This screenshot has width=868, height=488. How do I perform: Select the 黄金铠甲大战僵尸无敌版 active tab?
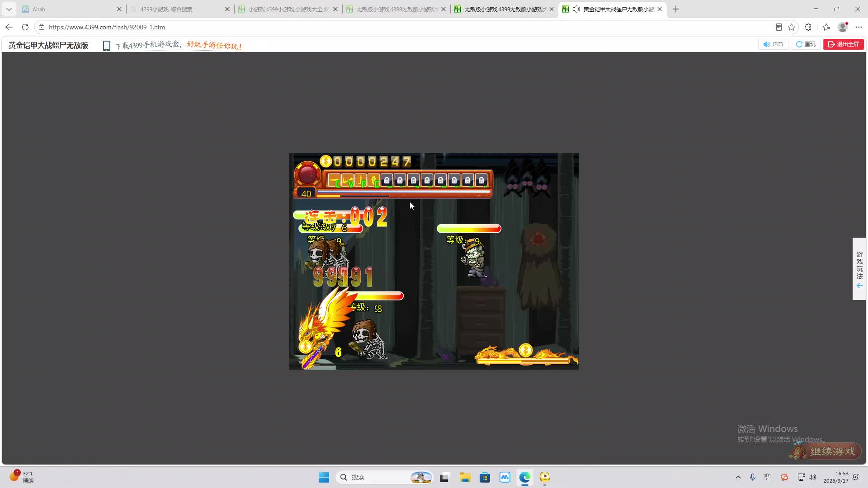pos(612,9)
